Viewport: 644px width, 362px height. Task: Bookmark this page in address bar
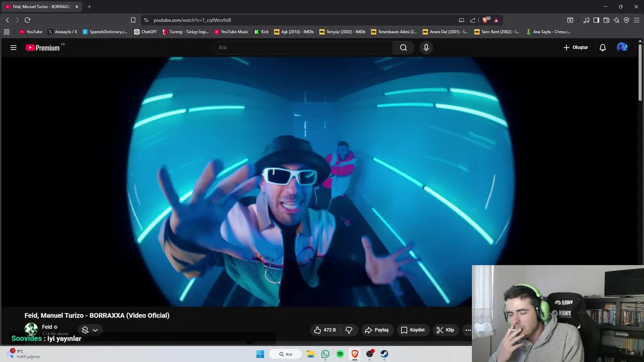[x=133, y=20]
